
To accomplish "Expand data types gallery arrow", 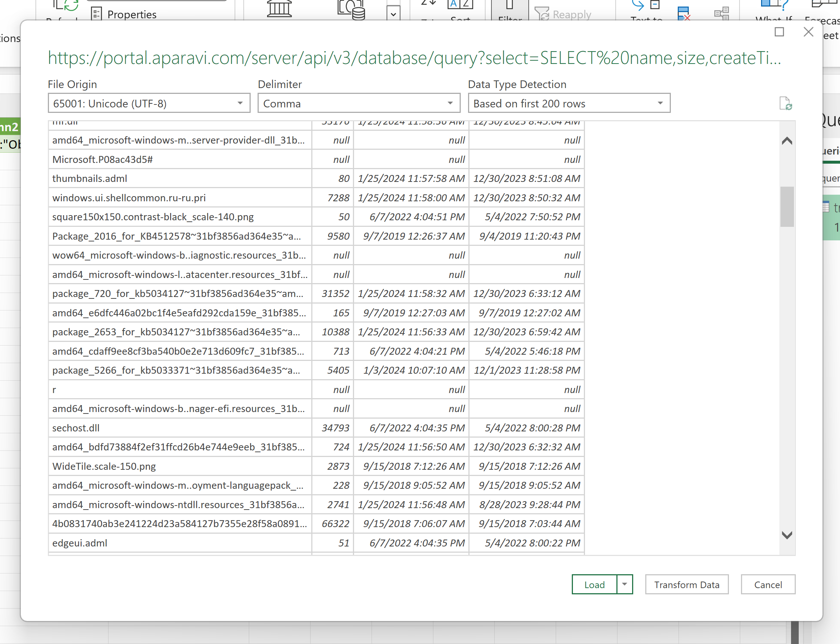I will pyautogui.click(x=394, y=15).
